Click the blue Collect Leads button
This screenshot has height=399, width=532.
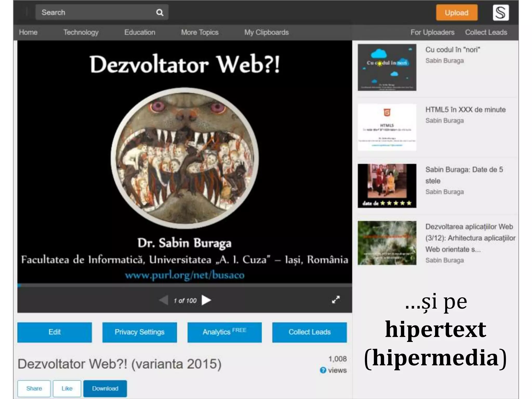click(x=309, y=332)
